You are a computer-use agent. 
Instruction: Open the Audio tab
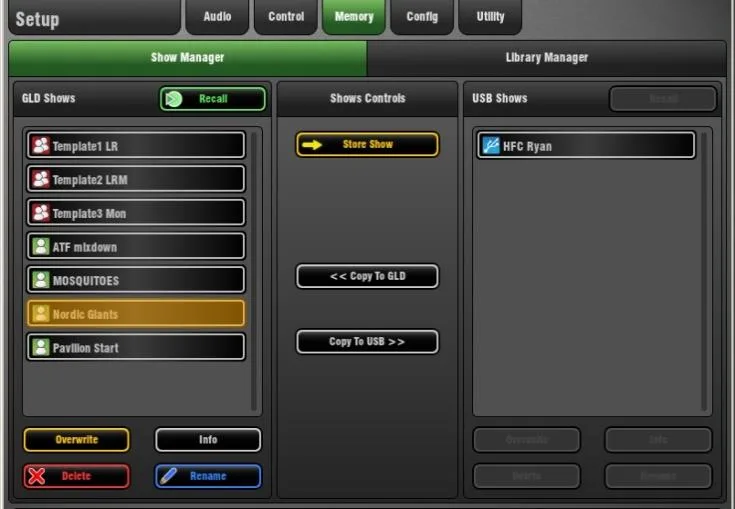tap(217, 17)
